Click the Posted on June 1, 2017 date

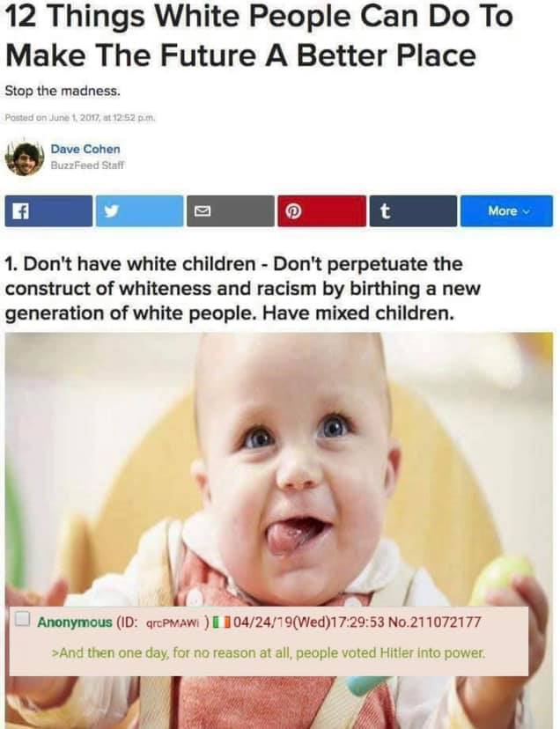[79, 118]
